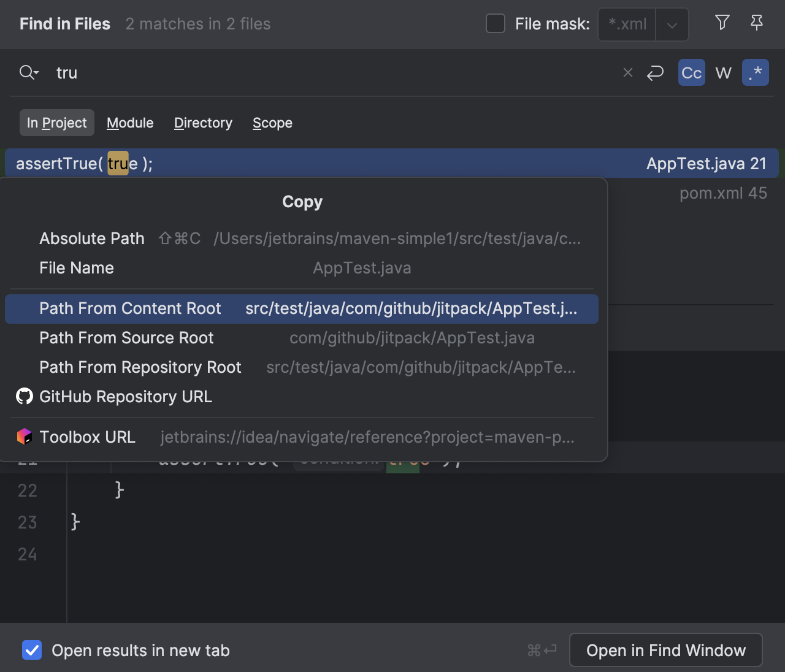This screenshot has height=672, width=785.
Task: Toggle case-sensitive search with the Cc icon
Action: tap(691, 72)
